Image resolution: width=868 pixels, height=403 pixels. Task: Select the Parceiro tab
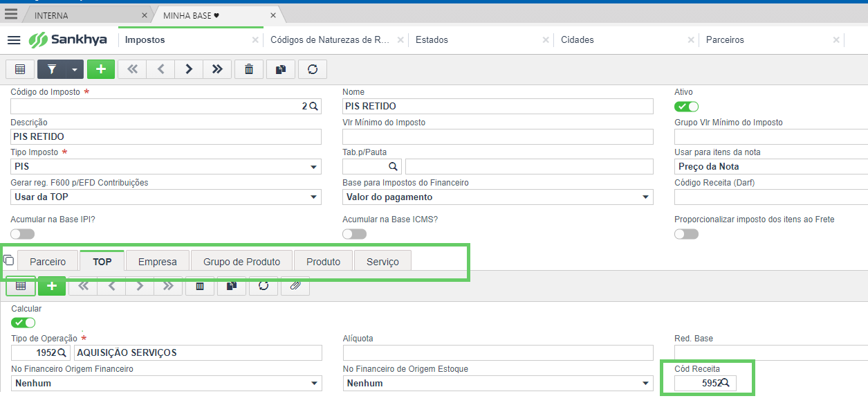(x=48, y=261)
